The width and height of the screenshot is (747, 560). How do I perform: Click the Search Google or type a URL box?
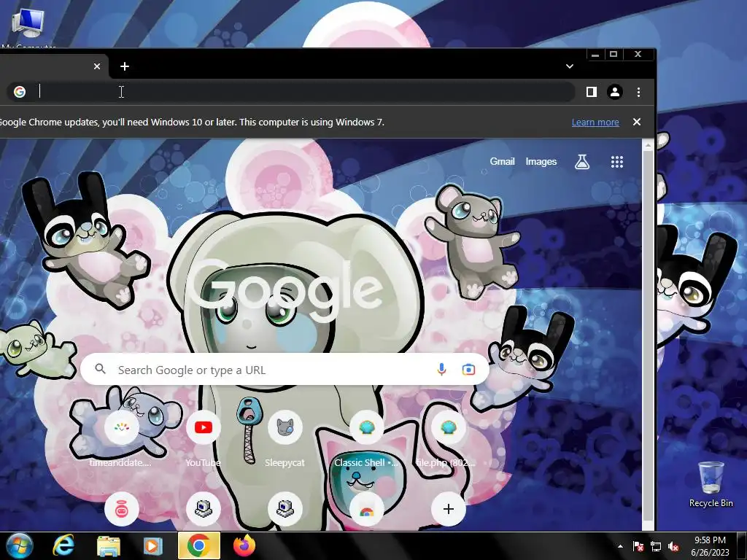pos(285,370)
